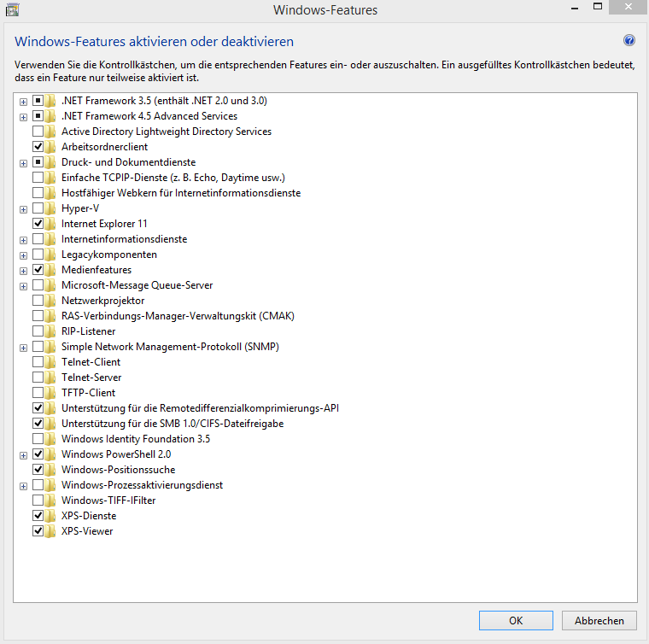
Task: Click folder icon beside Medienfeatures
Action: coord(50,269)
